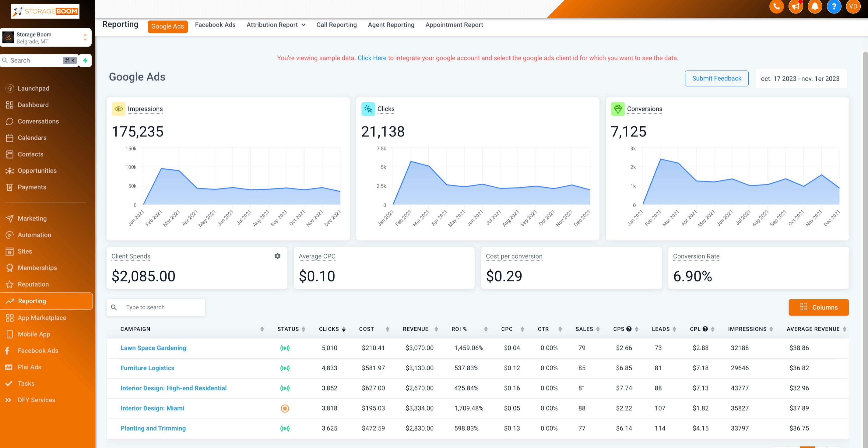Click the Reputation star icon in sidebar
Image resolution: width=868 pixels, height=448 pixels.
pos(10,284)
